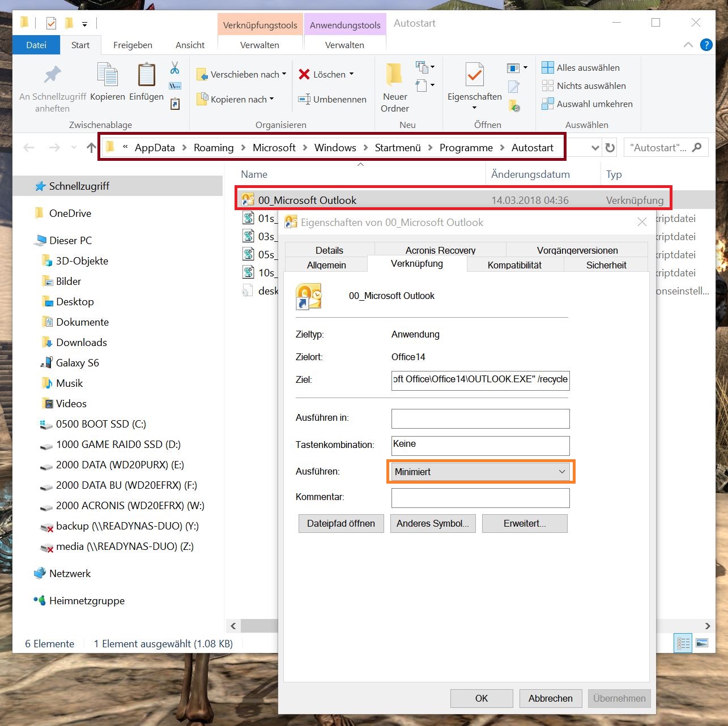Click the easy access icon in Neu group
The height and width of the screenshot is (726, 728).
click(x=422, y=86)
